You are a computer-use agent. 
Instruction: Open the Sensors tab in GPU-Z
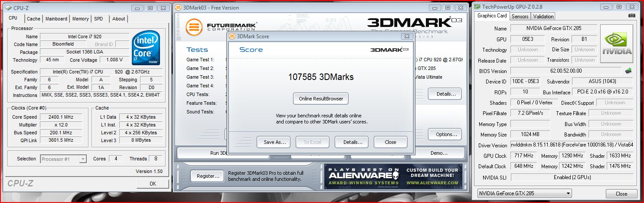(520, 17)
